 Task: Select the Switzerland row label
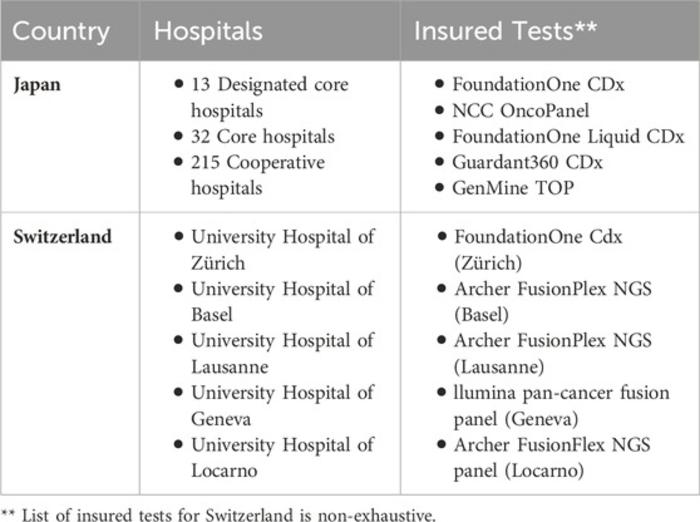click(62, 237)
